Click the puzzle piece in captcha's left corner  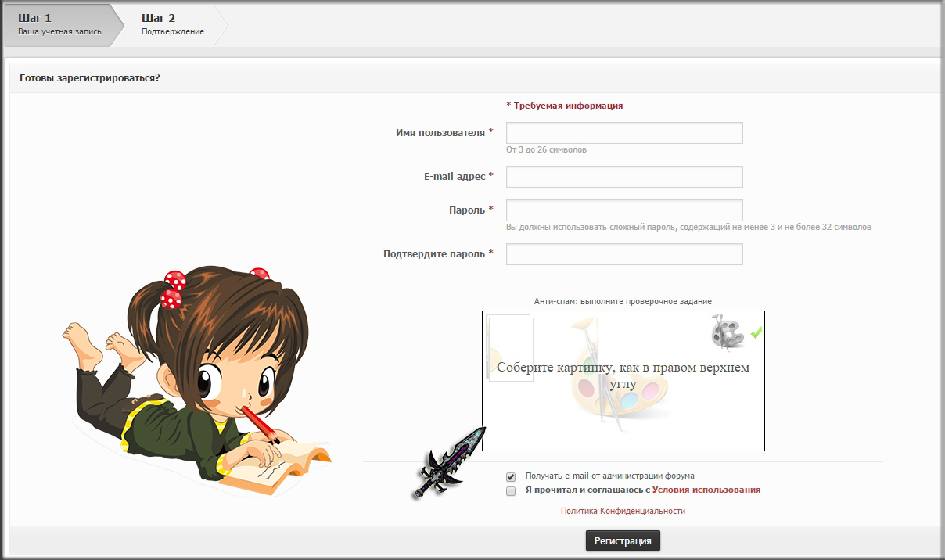(x=509, y=348)
